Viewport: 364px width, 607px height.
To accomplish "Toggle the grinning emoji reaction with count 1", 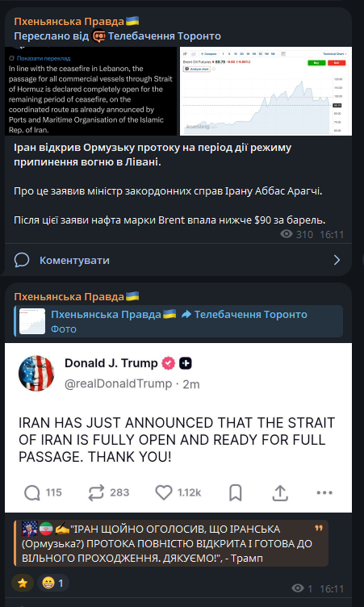I will [x=53, y=583].
